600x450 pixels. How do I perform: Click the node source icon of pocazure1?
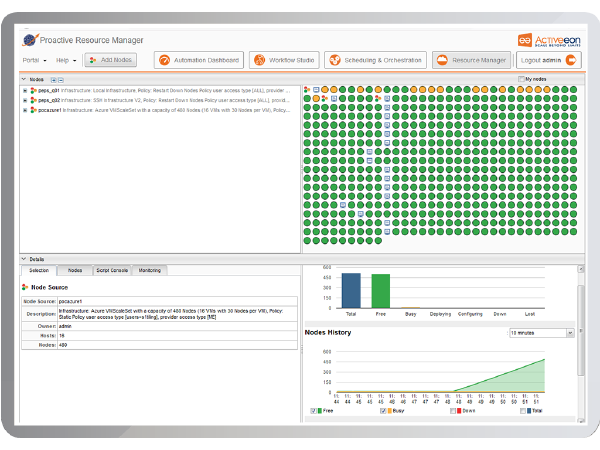pos(34,110)
